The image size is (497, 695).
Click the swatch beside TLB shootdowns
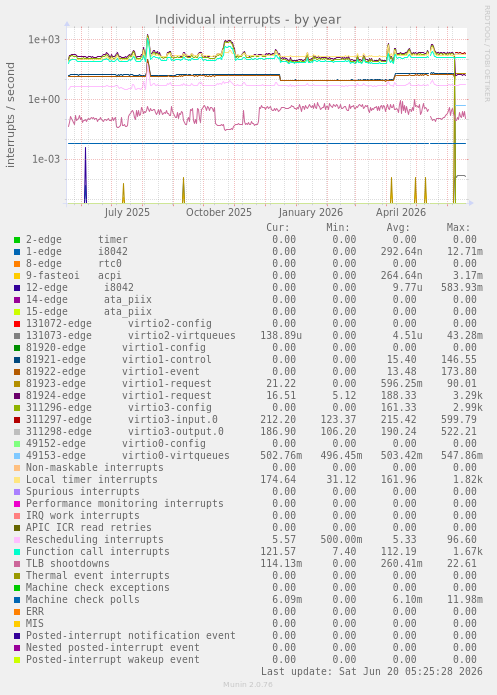(17, 564)
